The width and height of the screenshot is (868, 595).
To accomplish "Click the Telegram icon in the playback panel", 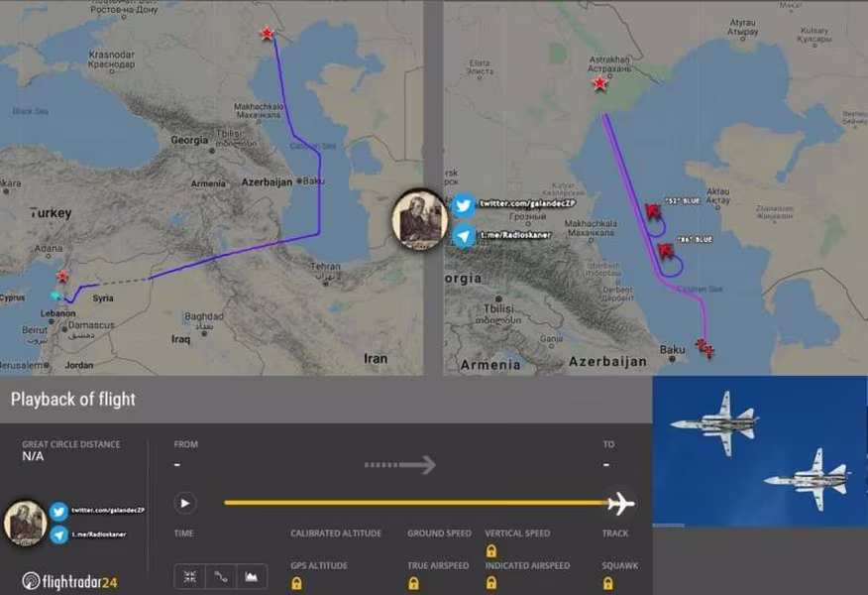I will coord(58,535).
